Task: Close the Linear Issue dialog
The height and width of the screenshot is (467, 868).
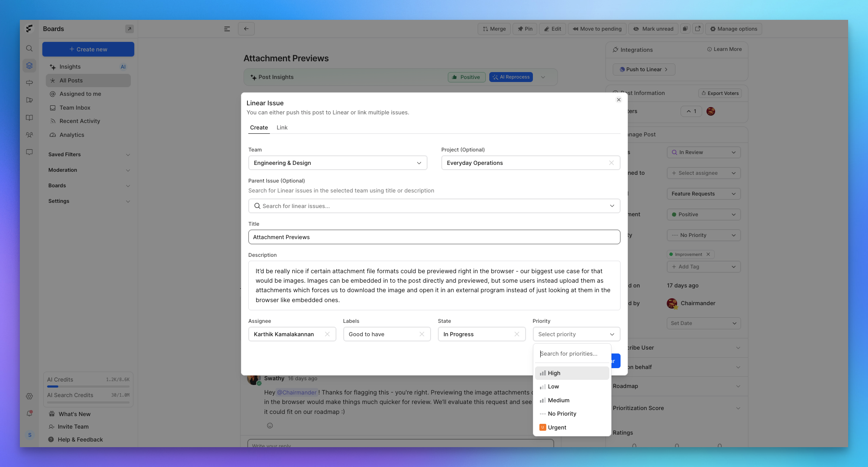Action: [619, 100]
